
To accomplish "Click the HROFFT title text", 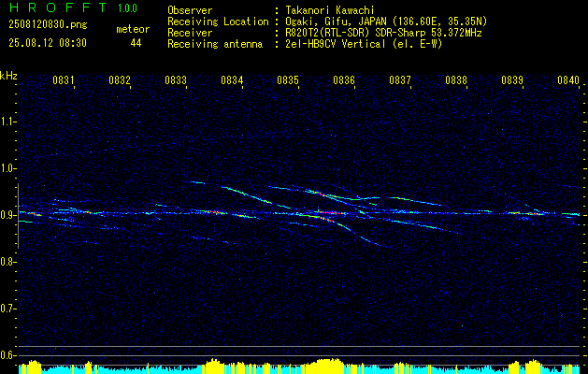I will click(x=58, y=7).
